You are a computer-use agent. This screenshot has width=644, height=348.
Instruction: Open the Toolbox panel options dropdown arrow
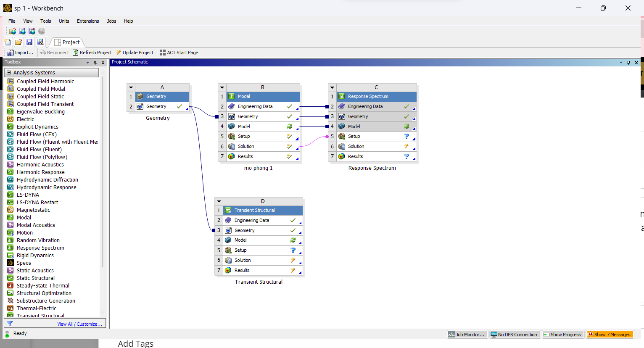(88, 62)
